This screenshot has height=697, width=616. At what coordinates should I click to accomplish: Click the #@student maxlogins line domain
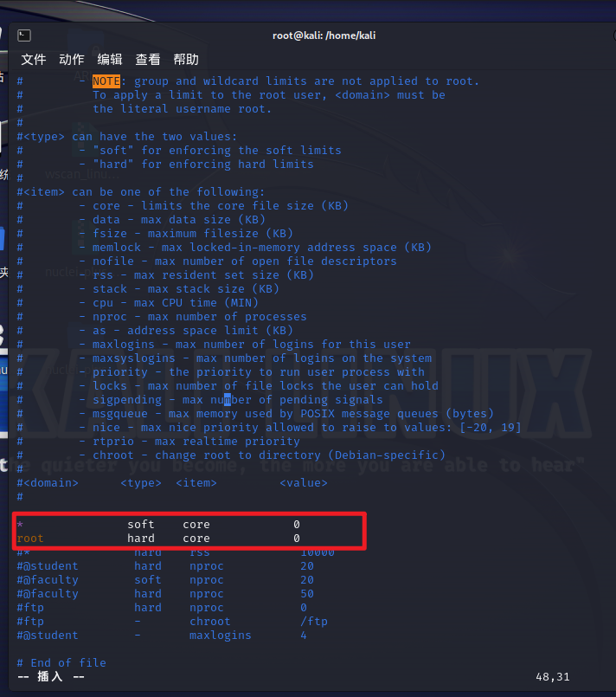click(x=48, y=636)
